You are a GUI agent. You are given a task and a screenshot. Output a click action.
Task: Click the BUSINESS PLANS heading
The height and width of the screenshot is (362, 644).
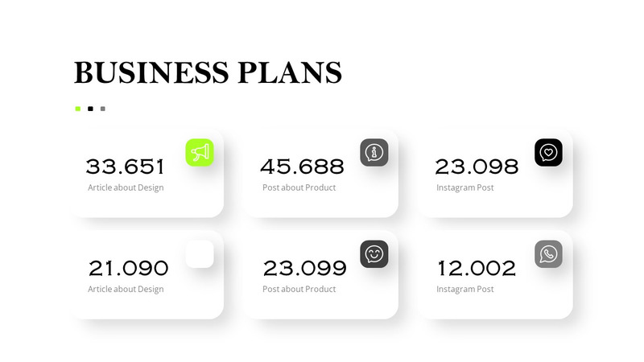[208, 72]
